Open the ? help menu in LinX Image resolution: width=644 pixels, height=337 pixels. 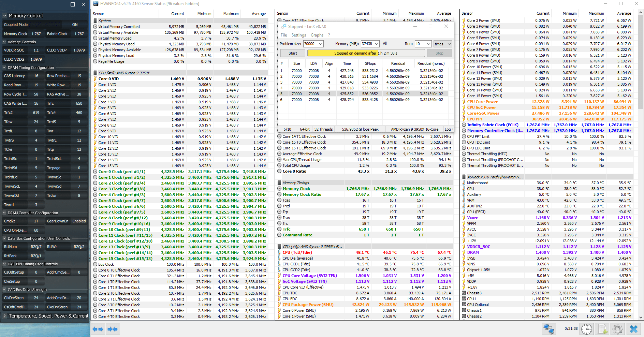(x=329, y=35)
